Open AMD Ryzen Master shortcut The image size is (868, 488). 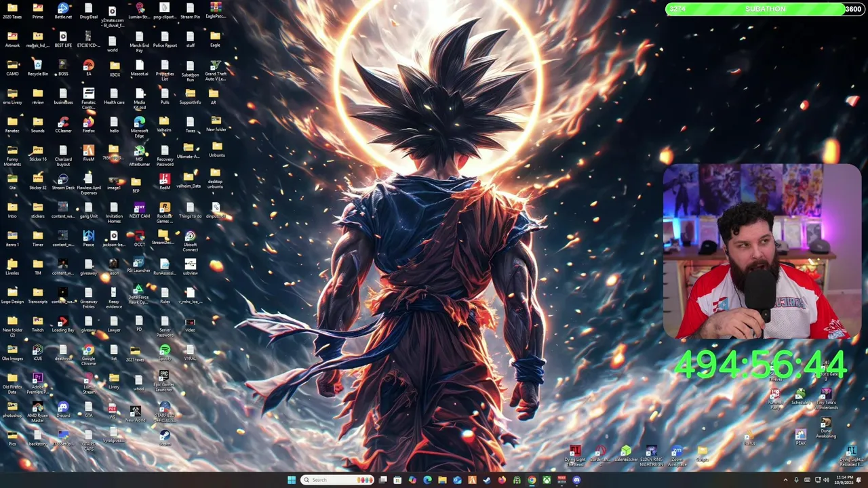coord(37,412)
